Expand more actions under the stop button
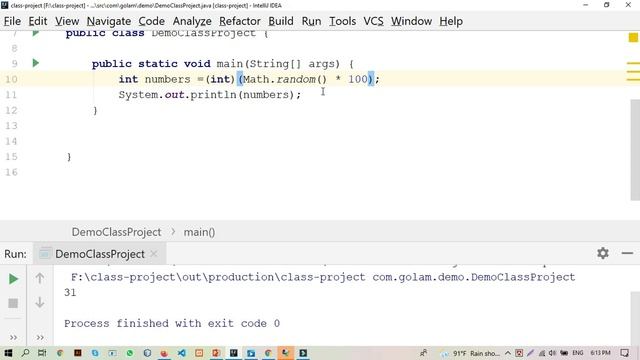 (13, 337)
